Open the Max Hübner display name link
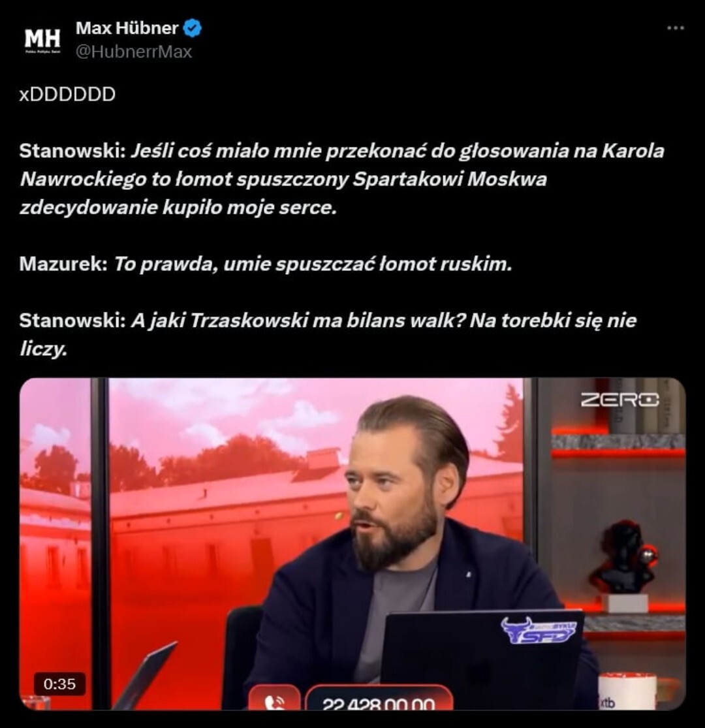The height and width of the screenshot is (728, 705). [127, 28]
